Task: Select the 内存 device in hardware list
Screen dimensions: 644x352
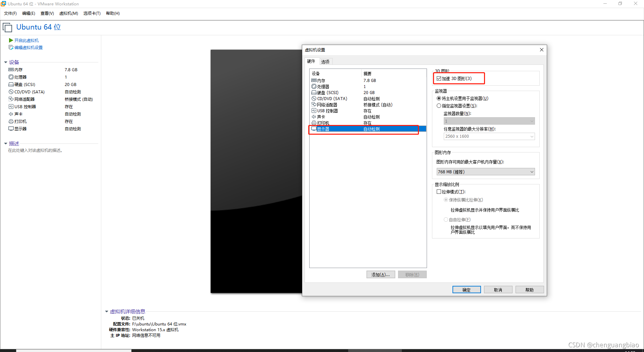Action: 320,81
